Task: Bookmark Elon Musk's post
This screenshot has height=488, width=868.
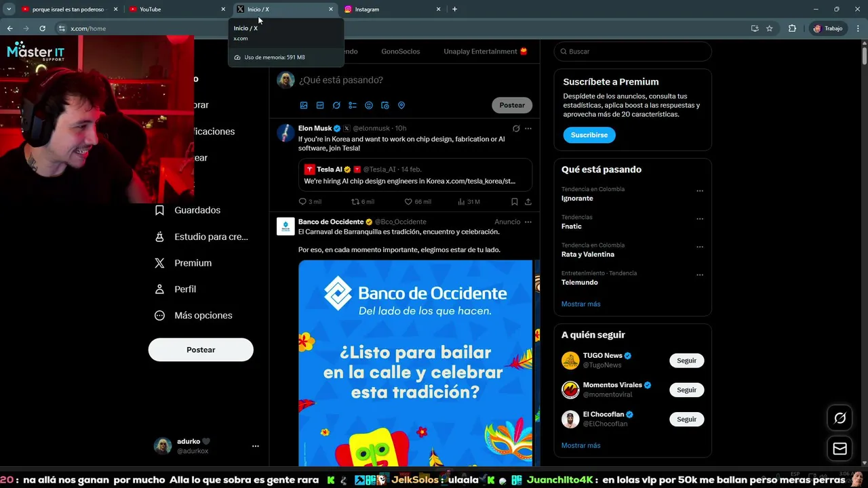Action: (x=515, y=202)
